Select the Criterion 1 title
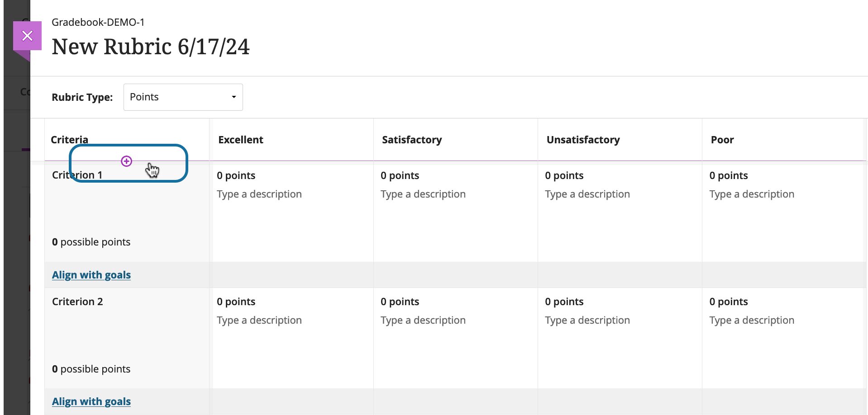868x415 pixels. click(77, 175)
